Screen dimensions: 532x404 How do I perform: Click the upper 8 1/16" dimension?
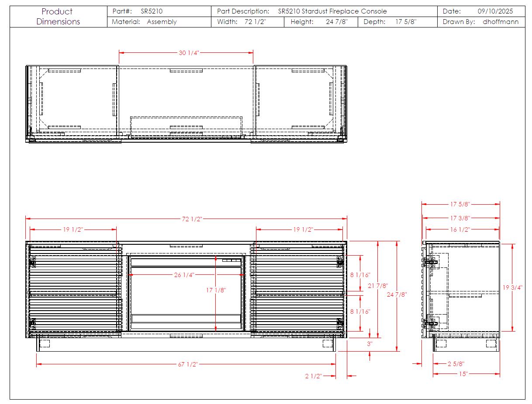pyautogui.click(x=360, y=275)
